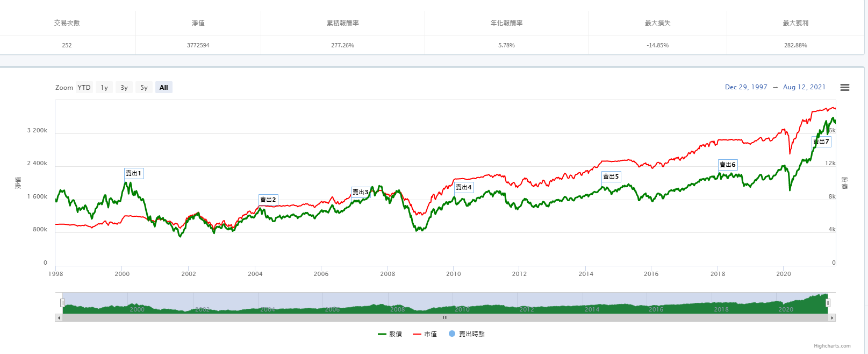Open the chart hamburger context menu
The width and height of the screenshot is (868, 354).
844,88
